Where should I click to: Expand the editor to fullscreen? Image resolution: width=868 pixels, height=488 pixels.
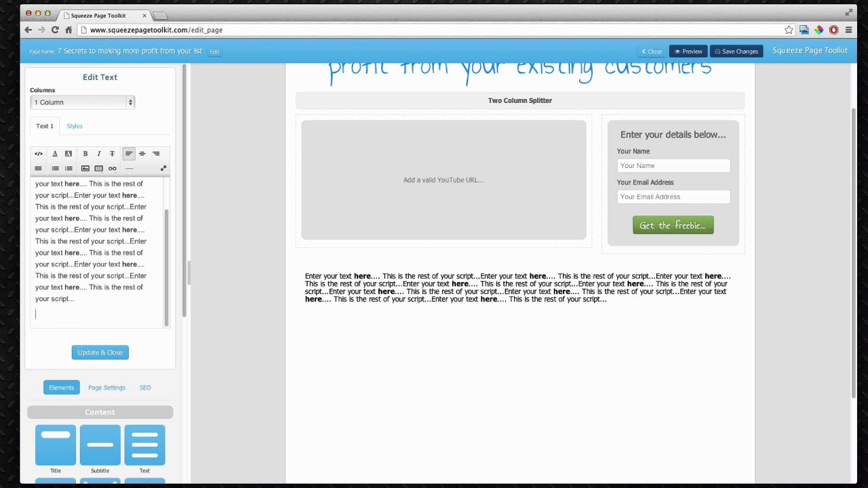click(163, 169)
